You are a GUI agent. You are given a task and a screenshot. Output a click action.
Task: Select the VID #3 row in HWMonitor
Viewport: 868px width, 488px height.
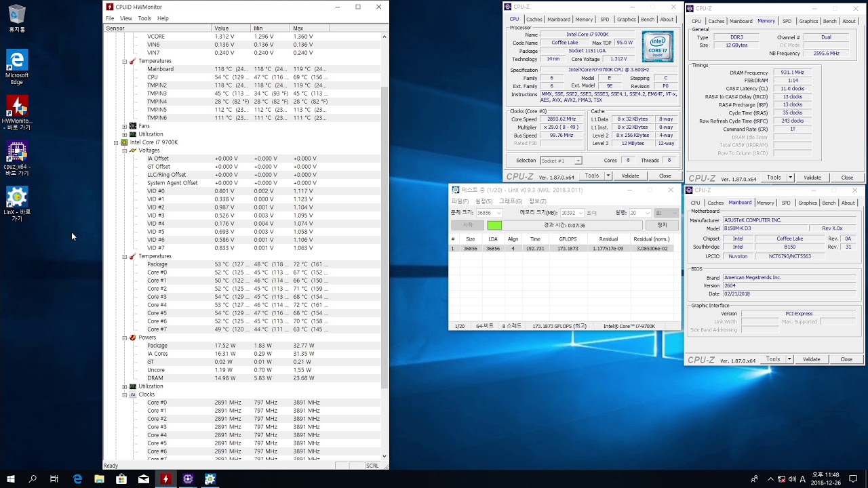click(x=243, y=216)
